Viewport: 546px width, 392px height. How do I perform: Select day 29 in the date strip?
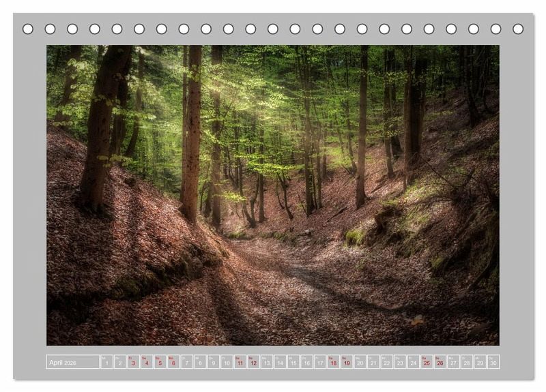point(480,362)
